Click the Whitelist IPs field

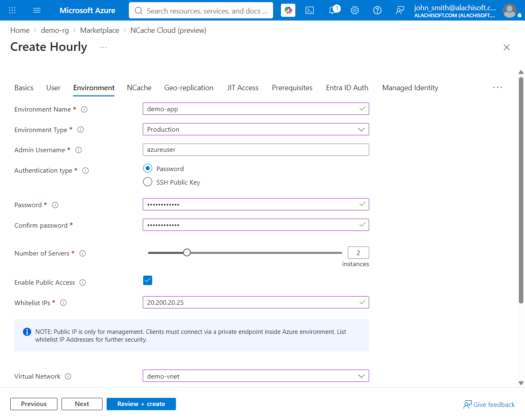pyautogui.click(x=256, y=302)
